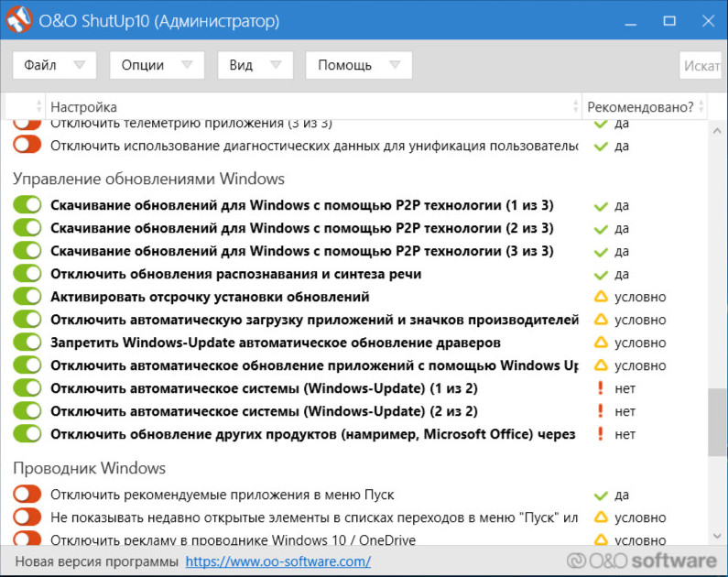
Task: Click the Настройка column header
Action: click(313, 107)
